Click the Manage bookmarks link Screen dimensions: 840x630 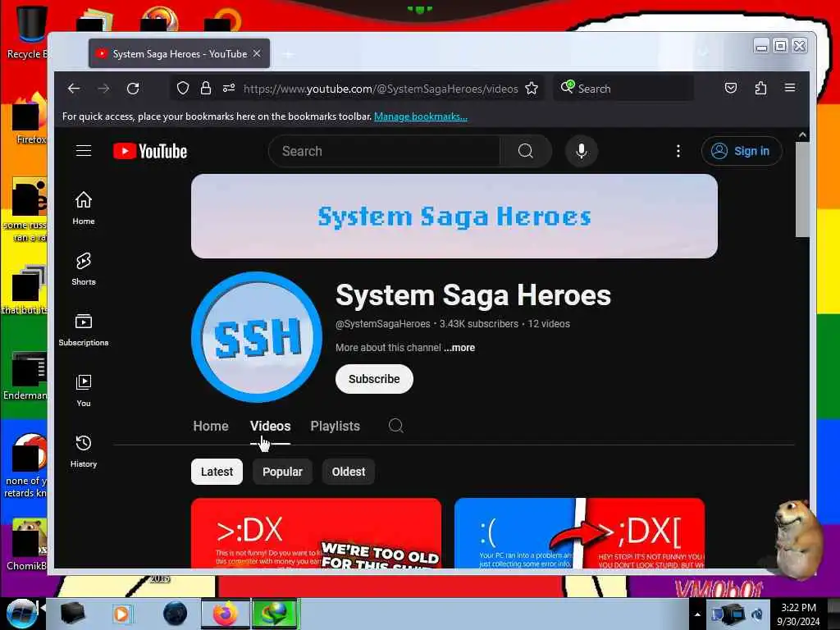click(421, 116)
